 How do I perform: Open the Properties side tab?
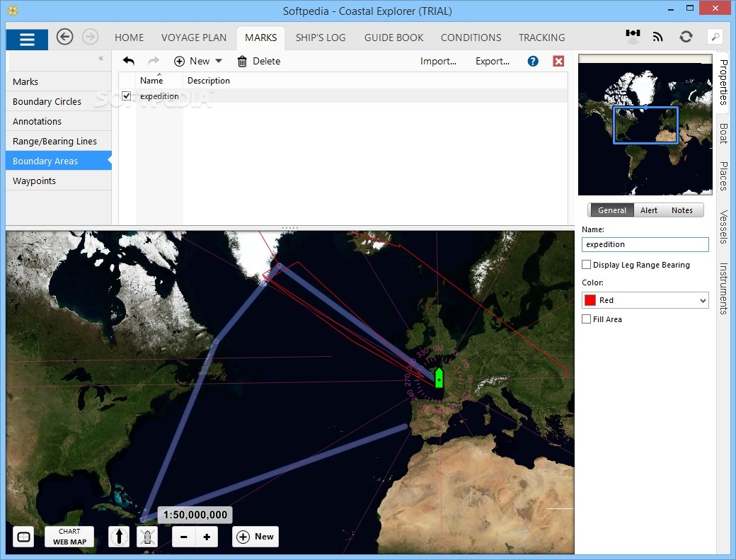(x=723, y=83)
